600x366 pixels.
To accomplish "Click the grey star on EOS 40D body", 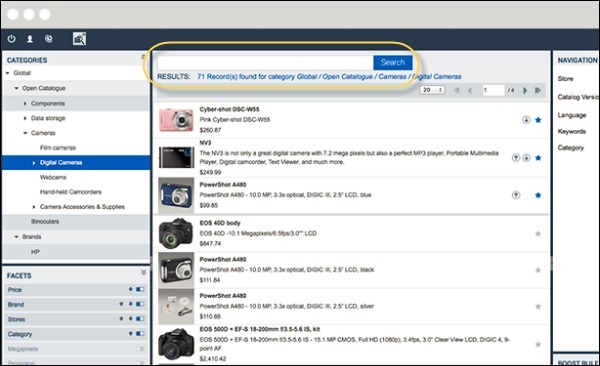I will pos(538,234).
